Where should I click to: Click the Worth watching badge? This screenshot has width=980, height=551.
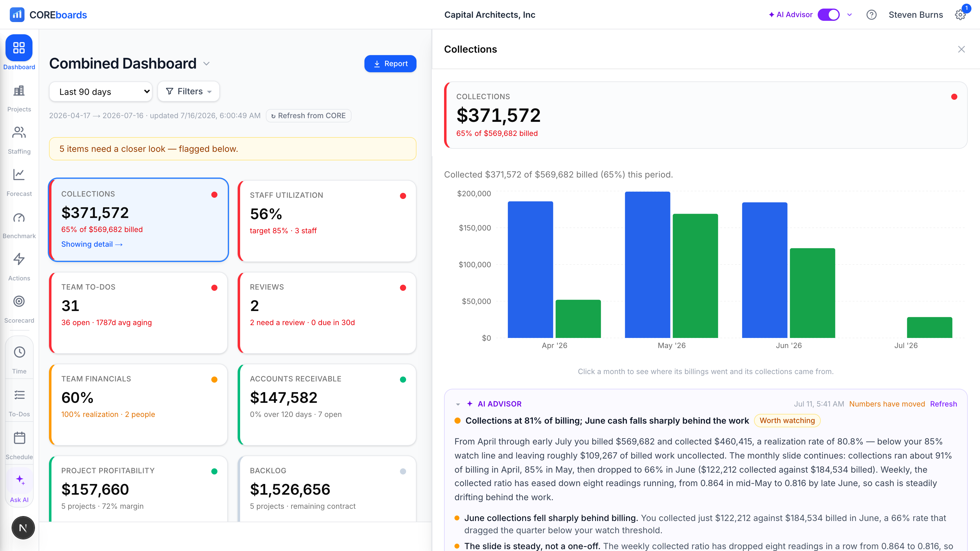click(787, 421)
